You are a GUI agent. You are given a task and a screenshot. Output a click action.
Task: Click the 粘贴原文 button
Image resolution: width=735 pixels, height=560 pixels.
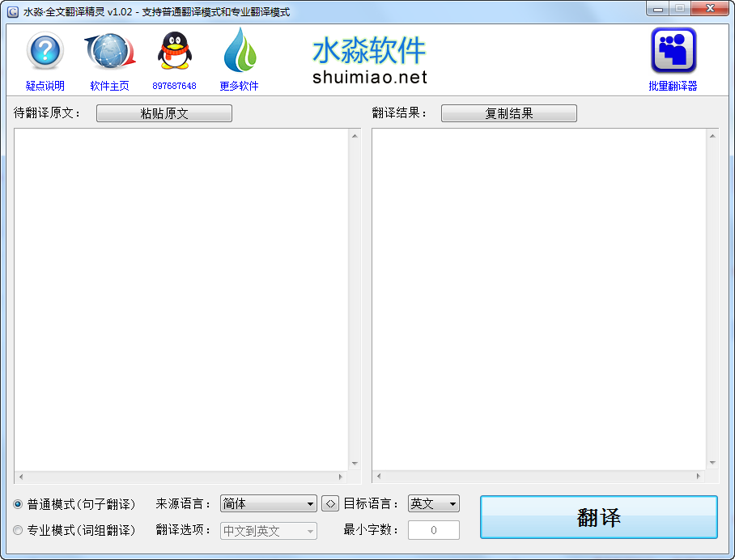pos(164,113)
